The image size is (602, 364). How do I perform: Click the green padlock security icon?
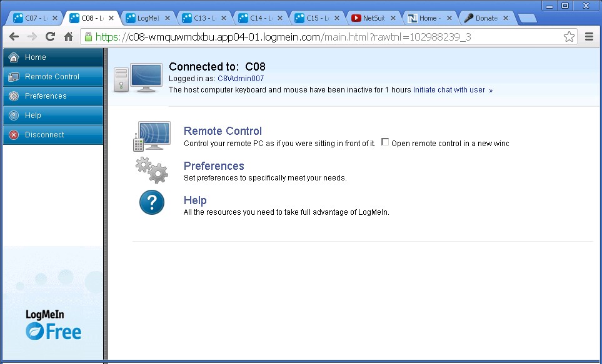[x=88, y=37]
